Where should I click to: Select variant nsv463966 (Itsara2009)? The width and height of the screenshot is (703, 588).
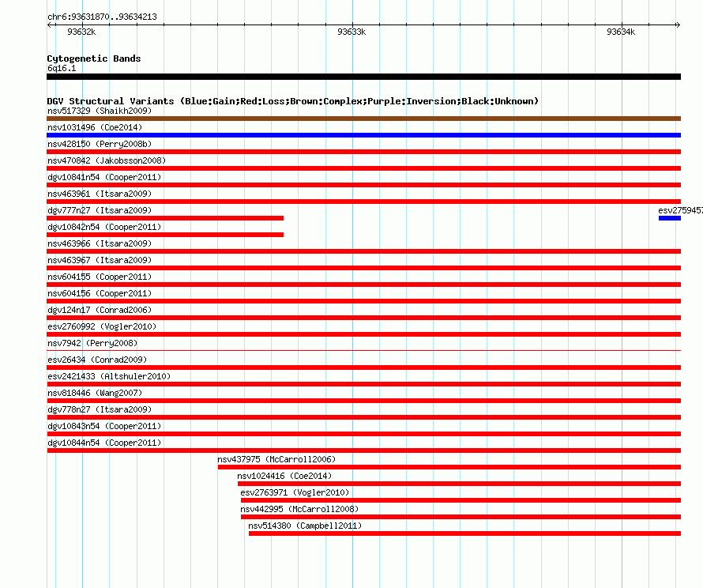pos(100,243)
